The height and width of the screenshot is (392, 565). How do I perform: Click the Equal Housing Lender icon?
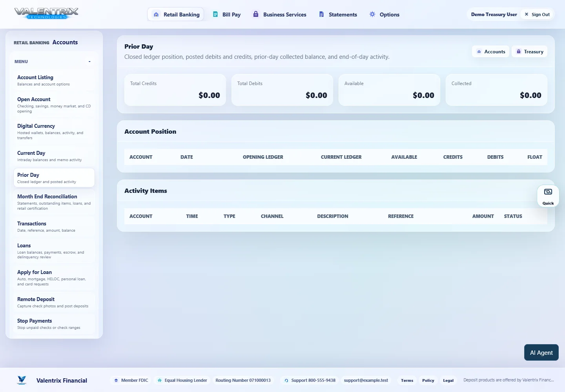pyautogui.click(x=160, y=380)
